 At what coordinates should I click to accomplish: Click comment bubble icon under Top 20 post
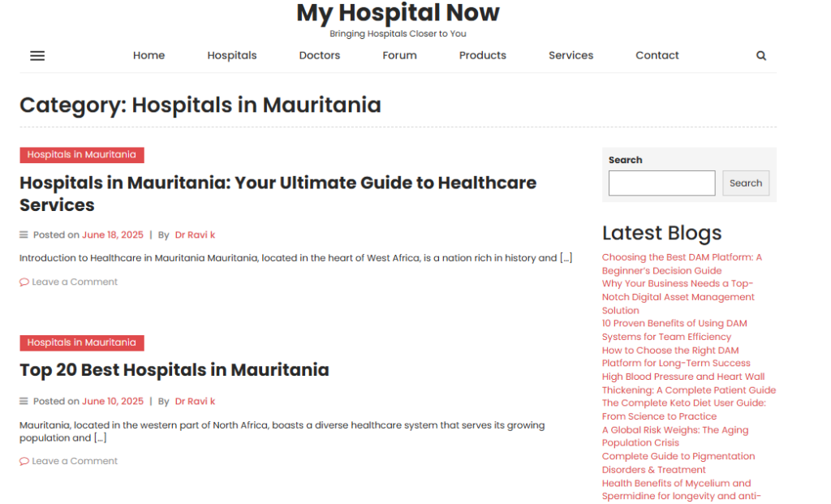24,461
